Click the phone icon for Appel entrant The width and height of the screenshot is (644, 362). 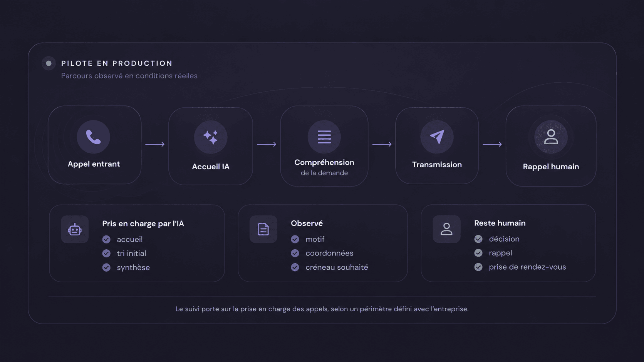click(93, 137)
